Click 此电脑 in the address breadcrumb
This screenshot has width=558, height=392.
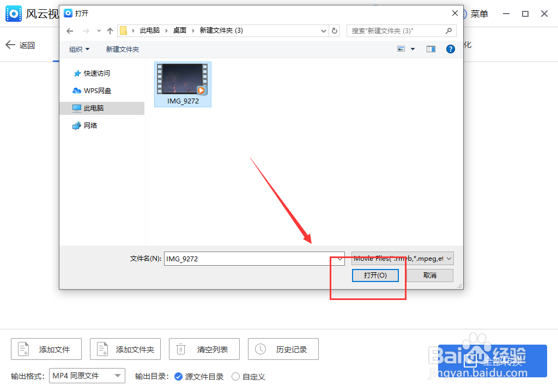[150, 30]
